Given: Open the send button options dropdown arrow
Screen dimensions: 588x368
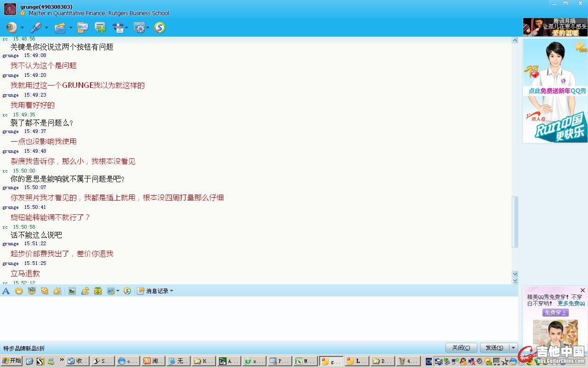Looking at the screenshot, I should pos(514,348).
